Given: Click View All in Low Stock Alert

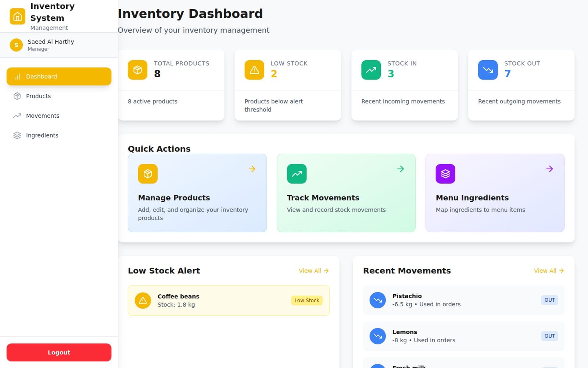Looking at the screenshot, I should tap(313, 271).
